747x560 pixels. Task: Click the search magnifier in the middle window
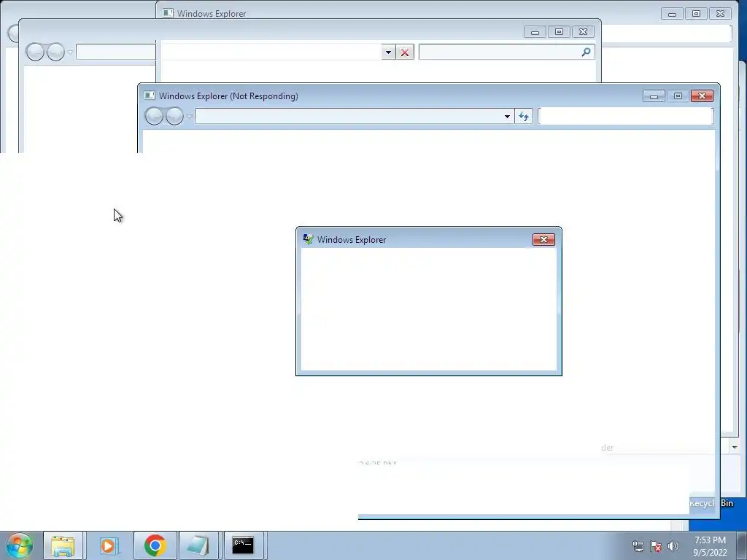pyautogui.click(x=586, y=52)
